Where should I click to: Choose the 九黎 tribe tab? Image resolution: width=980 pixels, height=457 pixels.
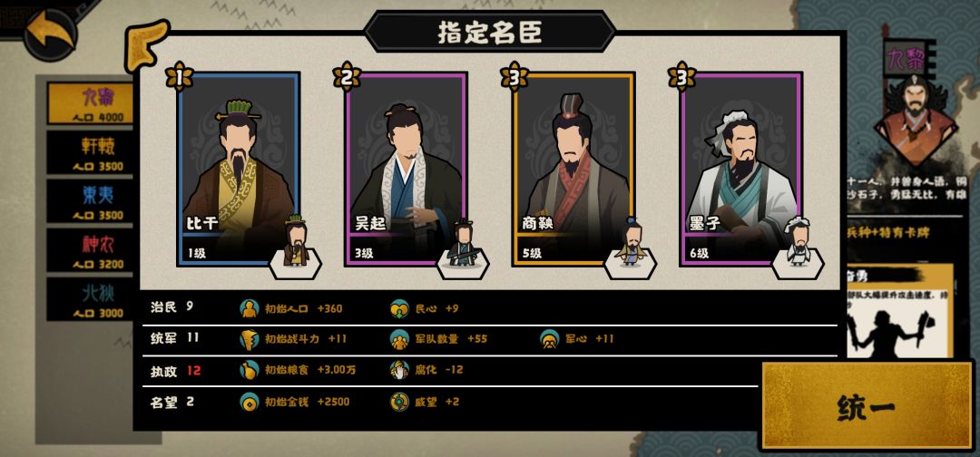click(91, 103)
